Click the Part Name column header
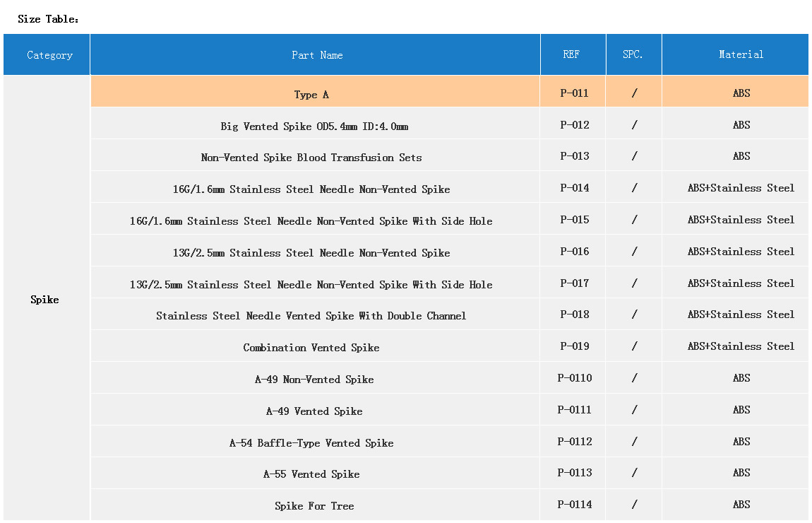 point(317,55)
